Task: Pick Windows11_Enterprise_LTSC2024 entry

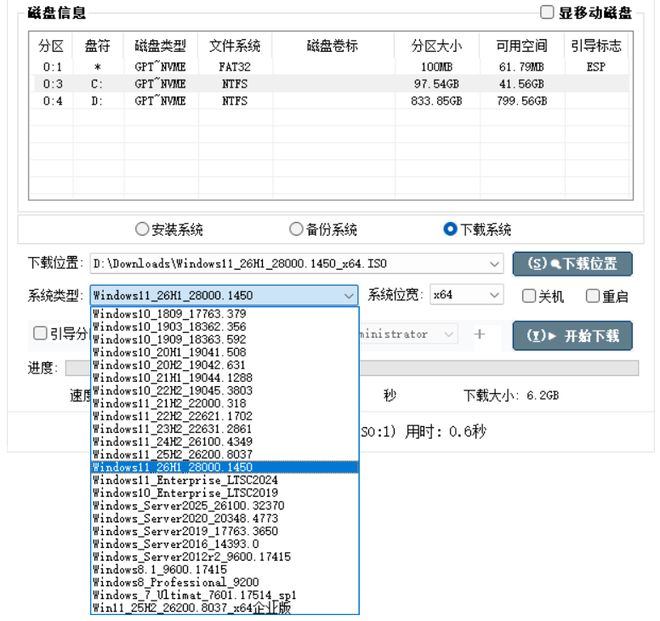Action: click(x=225, y=480)
